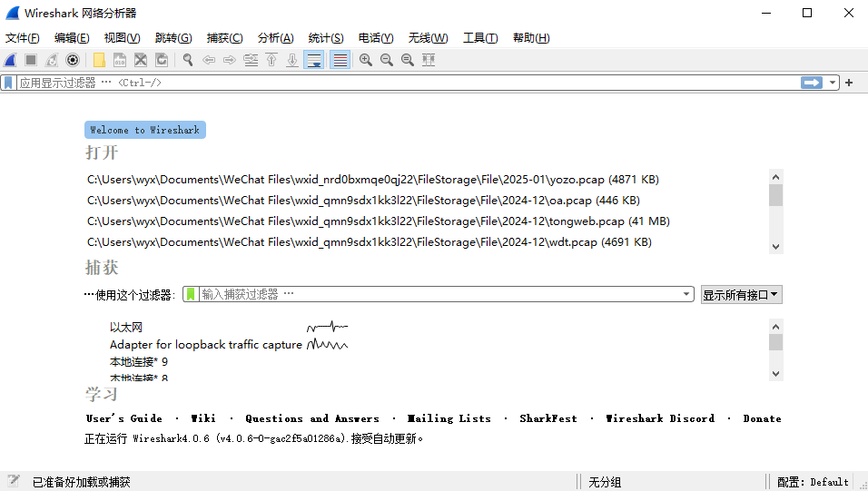
Task: Open the Questions and Answers link
Action: [312, 418]
